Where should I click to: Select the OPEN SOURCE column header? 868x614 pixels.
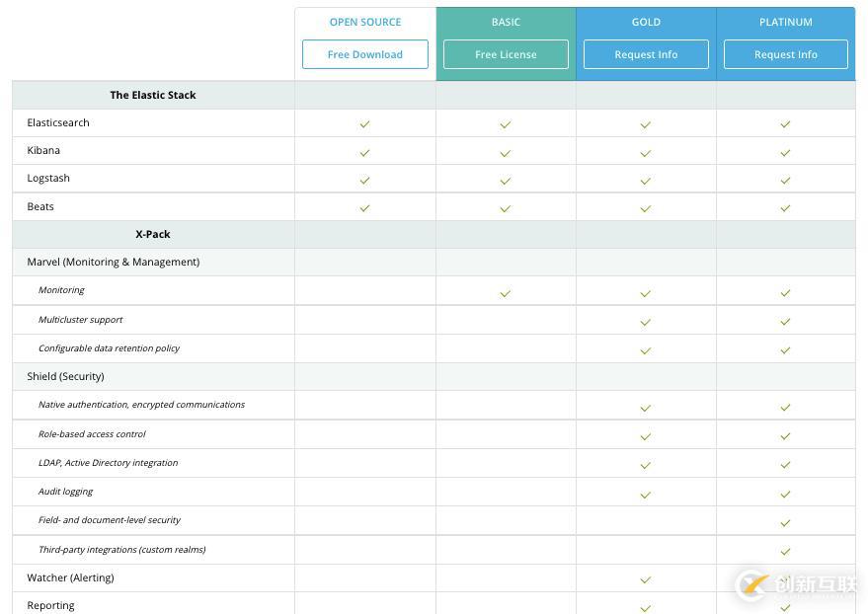pos(364,22)
